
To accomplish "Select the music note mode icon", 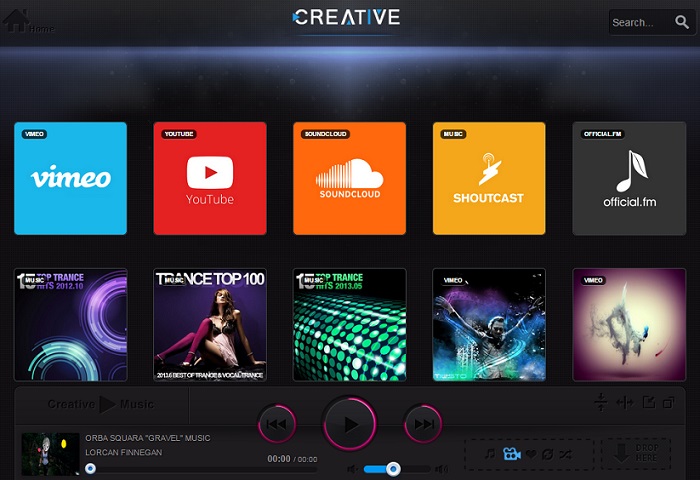I will click(x=490, y=454).
